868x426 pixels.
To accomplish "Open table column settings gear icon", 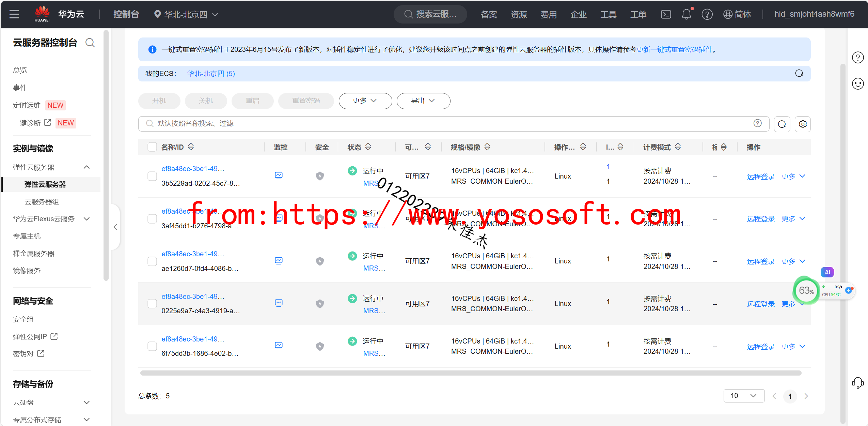I will coord(803,124).
